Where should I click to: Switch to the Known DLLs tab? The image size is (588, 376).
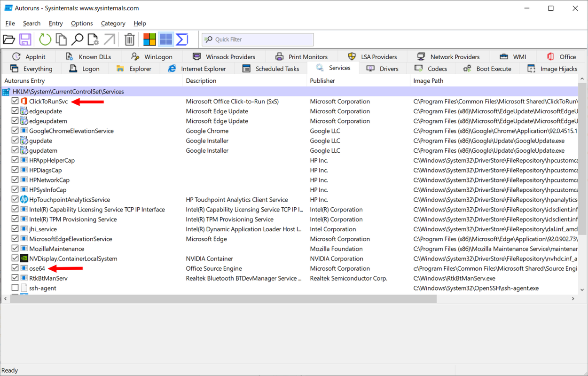click(88, 57)
